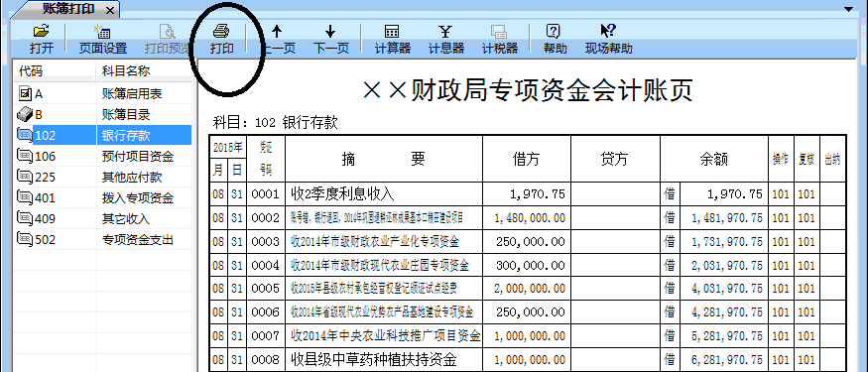Viewport: 868px width, 372px height.
Task: Close the 账簿打印 tab
Action: [x=109, y=10]
